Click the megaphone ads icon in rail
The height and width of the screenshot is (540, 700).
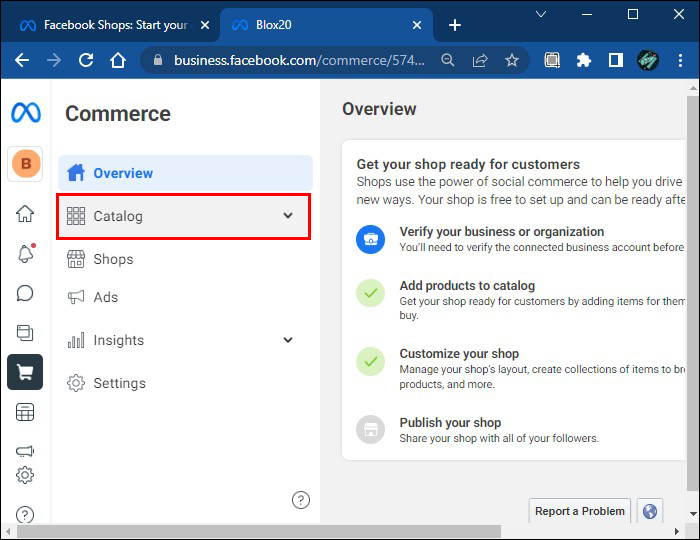(25, 451)
